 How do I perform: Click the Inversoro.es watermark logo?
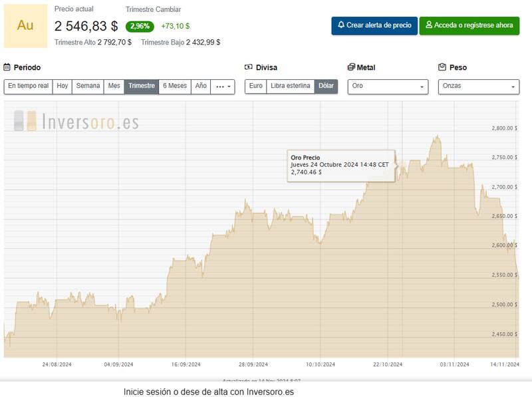[x=76, y=122]
